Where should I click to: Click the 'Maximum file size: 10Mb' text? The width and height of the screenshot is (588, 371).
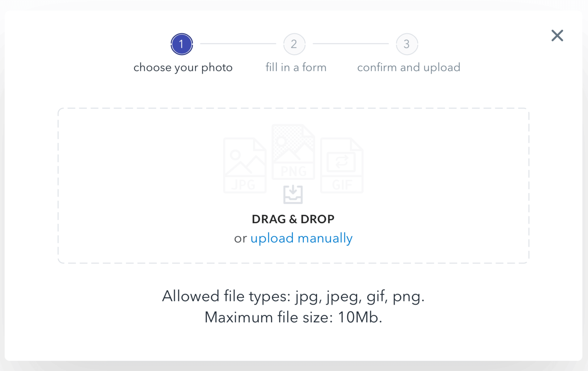293,317
